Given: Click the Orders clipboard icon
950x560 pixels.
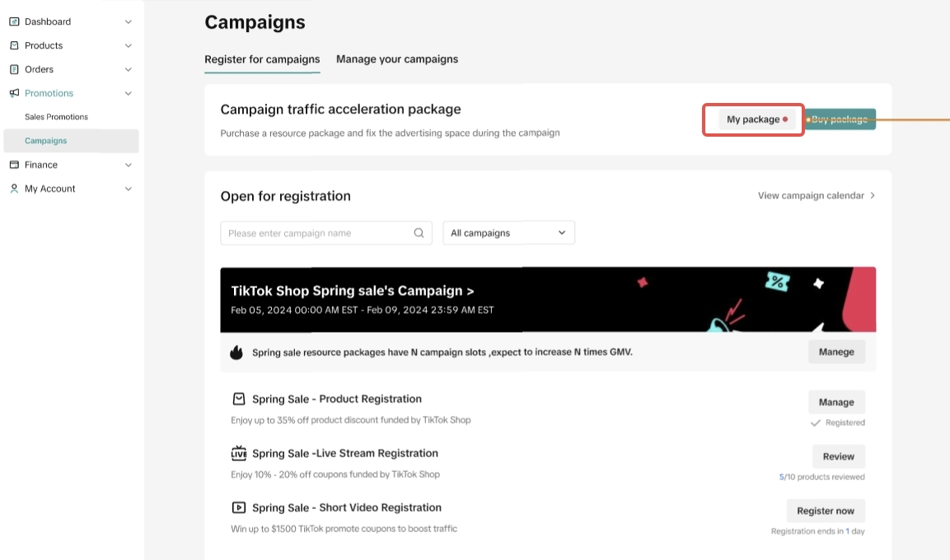Looking at the screenshot, I should pyautogui.click(x=14, y=69).
